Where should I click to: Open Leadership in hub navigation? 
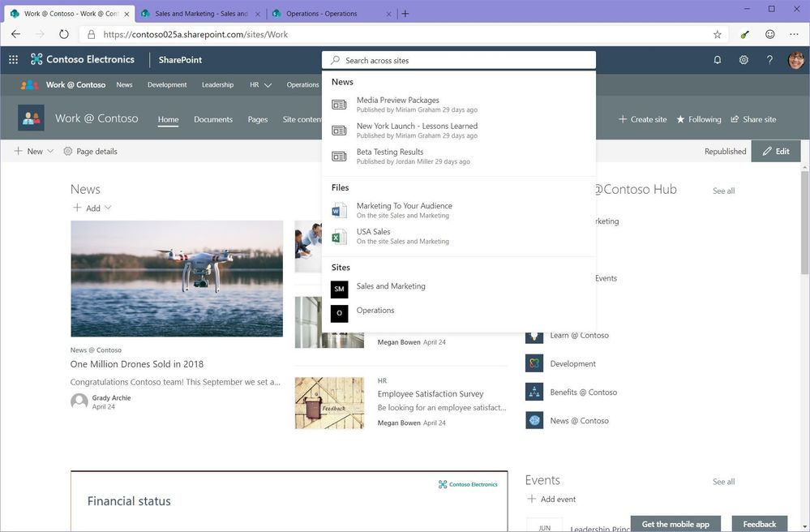coord(217,84)
